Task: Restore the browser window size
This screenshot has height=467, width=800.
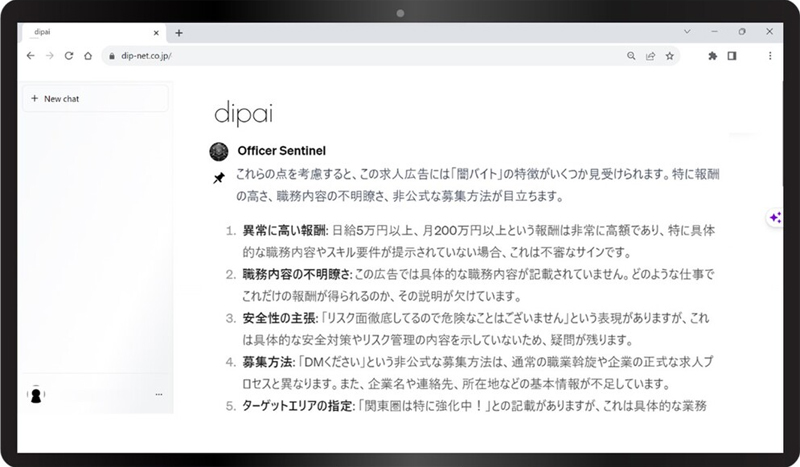Action: [742, 32]
